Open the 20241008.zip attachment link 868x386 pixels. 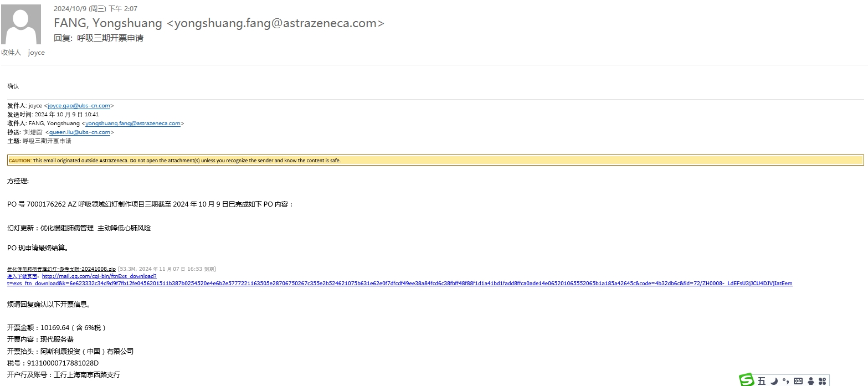click(x=61, y=269)
